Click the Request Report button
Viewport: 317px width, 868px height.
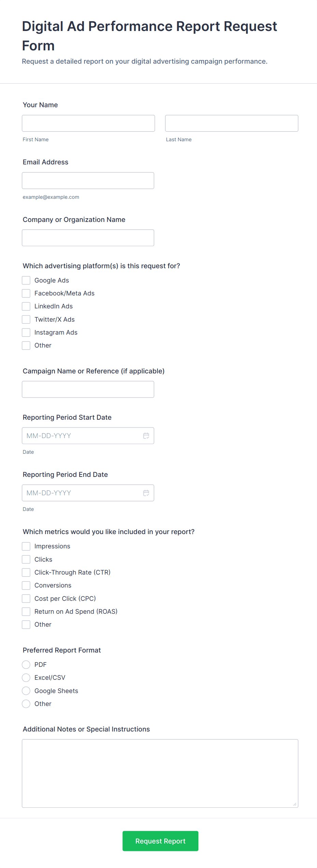(160, 841)
